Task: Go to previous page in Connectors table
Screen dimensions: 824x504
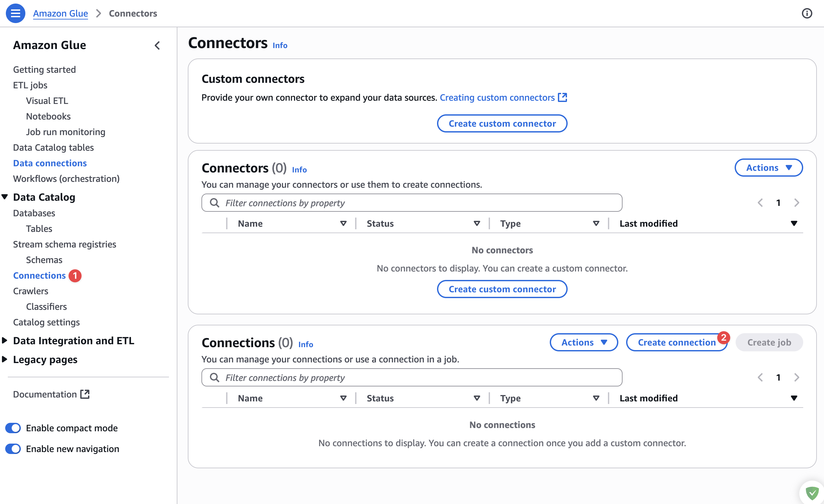Action: point(760,203)
